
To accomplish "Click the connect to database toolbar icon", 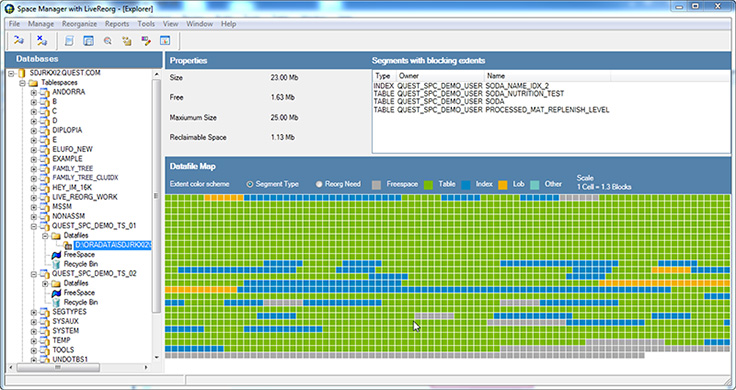I will click(x=18, y=41).
